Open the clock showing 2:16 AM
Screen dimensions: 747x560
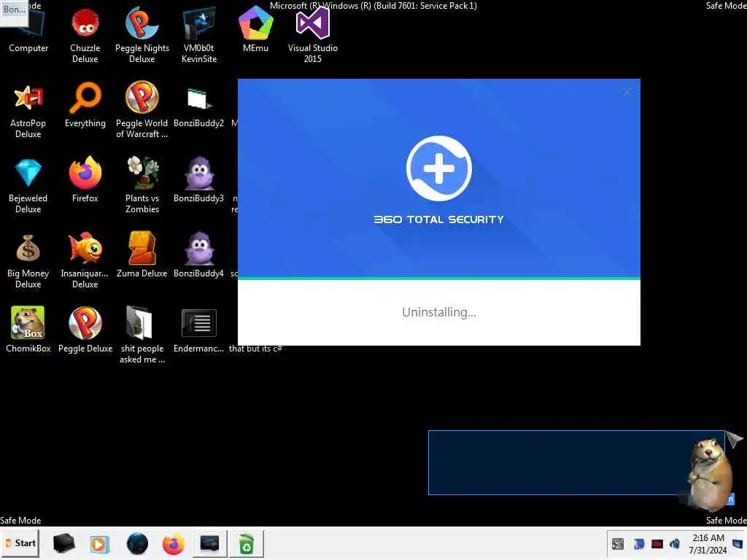click(x=708, y=544)
